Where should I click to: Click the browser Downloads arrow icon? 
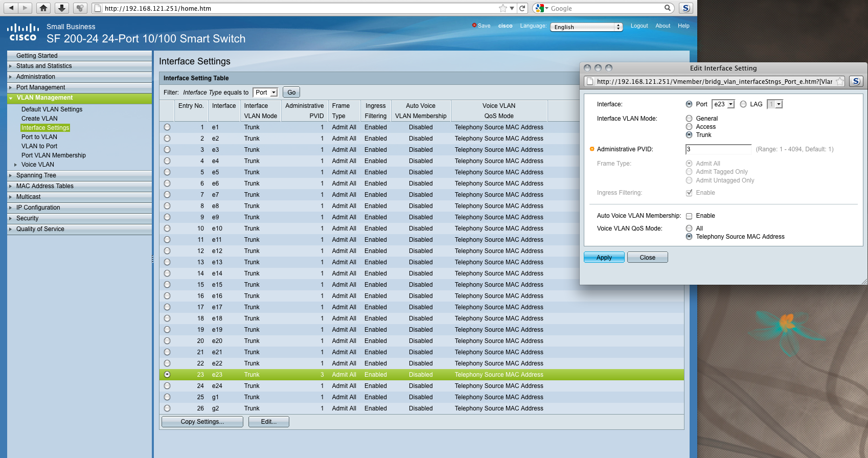pyautogui.click(x=61, y=8)
